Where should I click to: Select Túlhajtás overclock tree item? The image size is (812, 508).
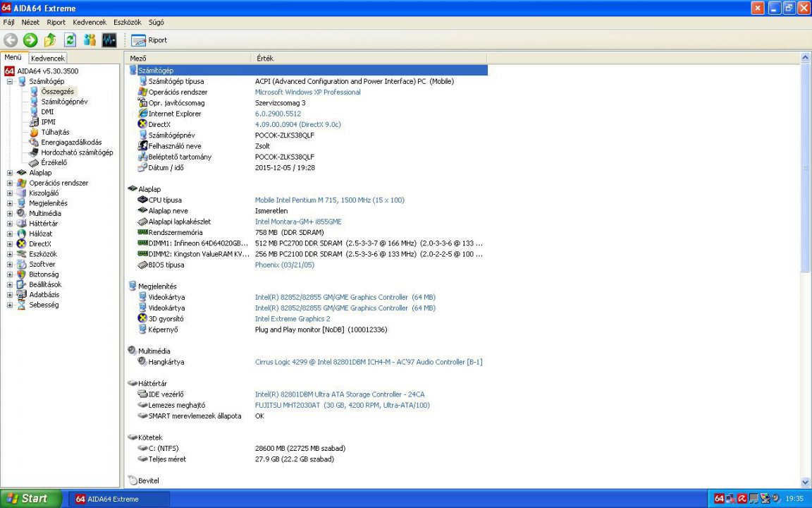pyautogui.click(x=55, y=132)
